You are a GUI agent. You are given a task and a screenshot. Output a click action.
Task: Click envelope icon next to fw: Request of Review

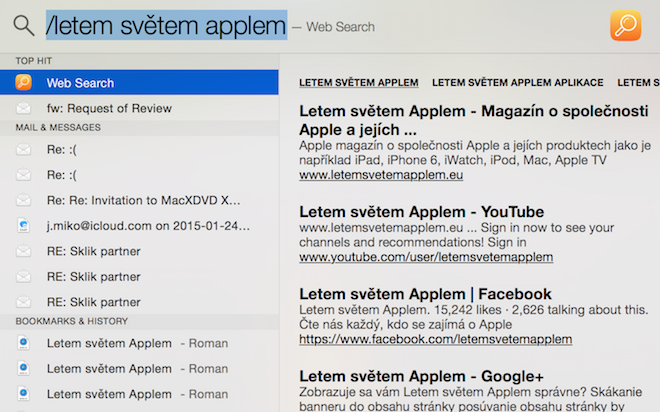[x=24, y=108]
